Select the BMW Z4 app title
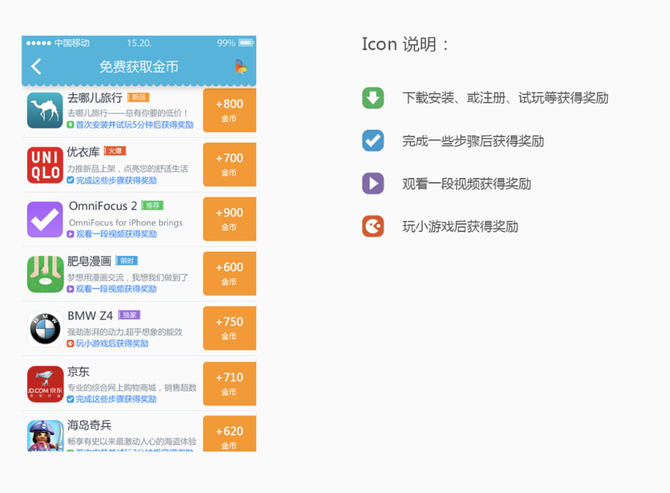The width and height of the screenshot is (670, 493). point(90,316)
